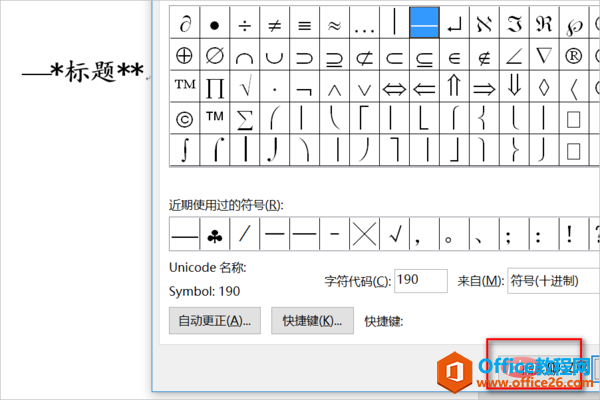600x400 pixels.
Task: Choose the division sign ÷ symbol
Action: coord(245,22)
